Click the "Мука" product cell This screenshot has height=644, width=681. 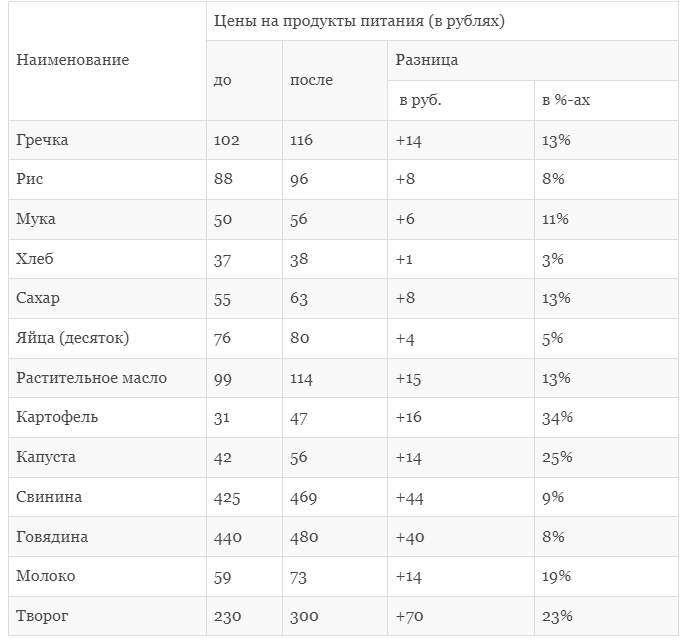pyautogui.click(x=36, y=219)
